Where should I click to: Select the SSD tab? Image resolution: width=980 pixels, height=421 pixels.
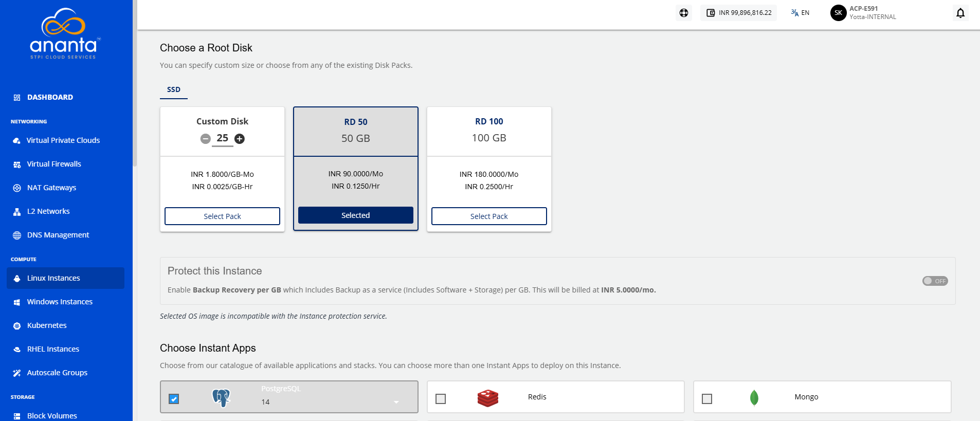coord(174,89)
